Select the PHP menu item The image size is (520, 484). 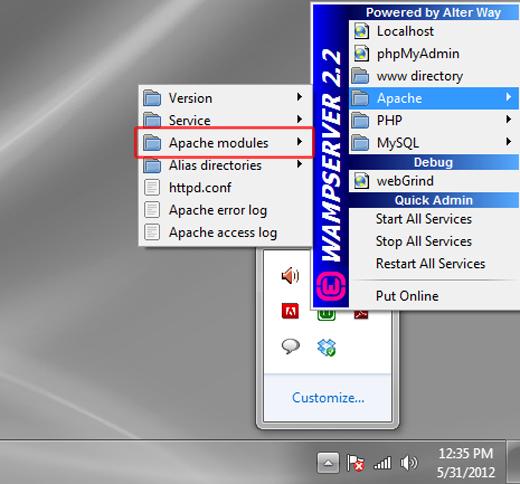click(x=434, y=120)
